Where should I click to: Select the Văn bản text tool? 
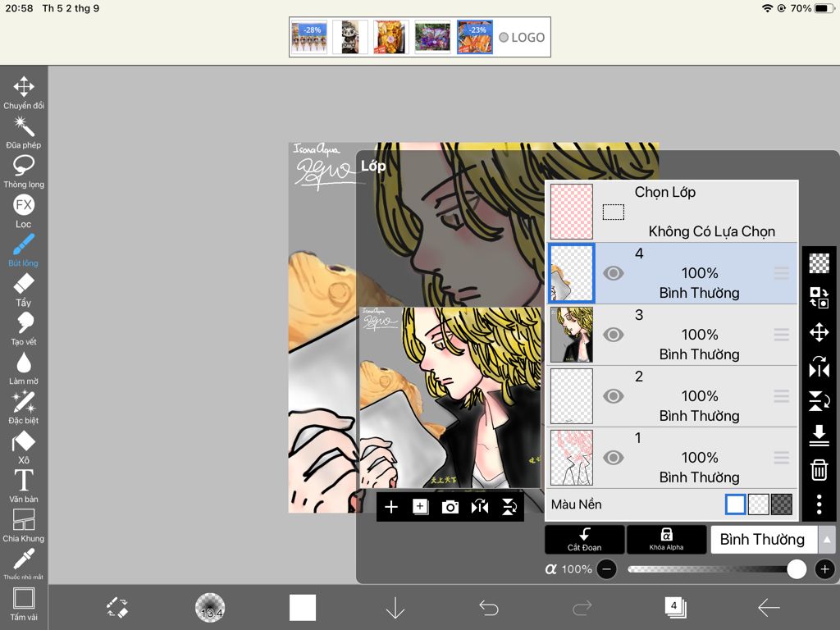point(24,486)
